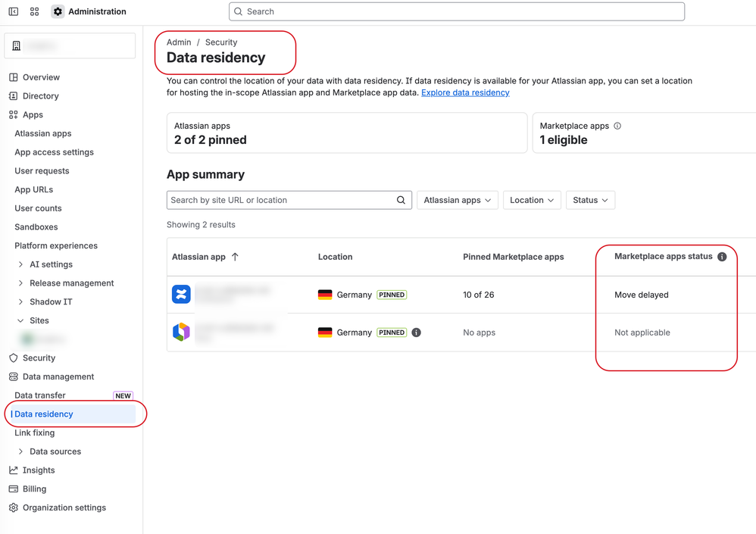The height and width of the screenshot is (534, 756).
Task: Expand AI settings in the sidebar
Action: pyautogui.click(x=20, y=264)
